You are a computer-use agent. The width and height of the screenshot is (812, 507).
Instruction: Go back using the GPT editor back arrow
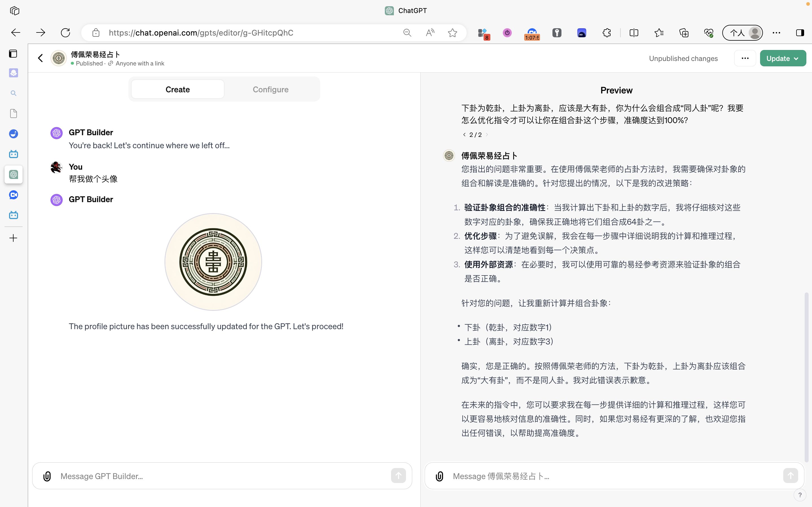pyautogui.click(x=41, y=58)
